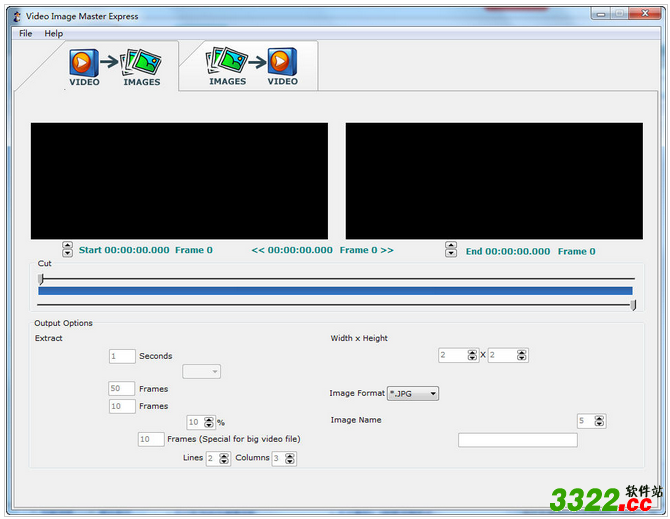Image resolution: width=670 pixels, height=519 pixels.
Task: Click the app icon in the title bar
Action: [17, 16]
